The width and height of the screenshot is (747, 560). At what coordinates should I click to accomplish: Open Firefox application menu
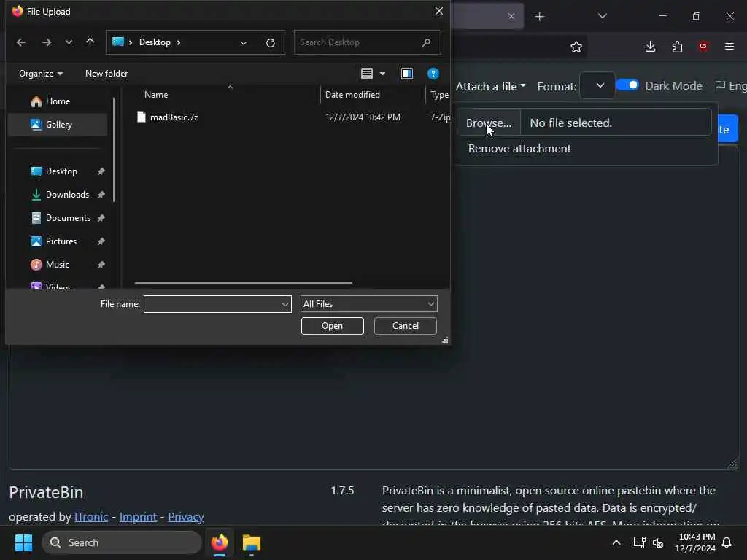point(729,47)
